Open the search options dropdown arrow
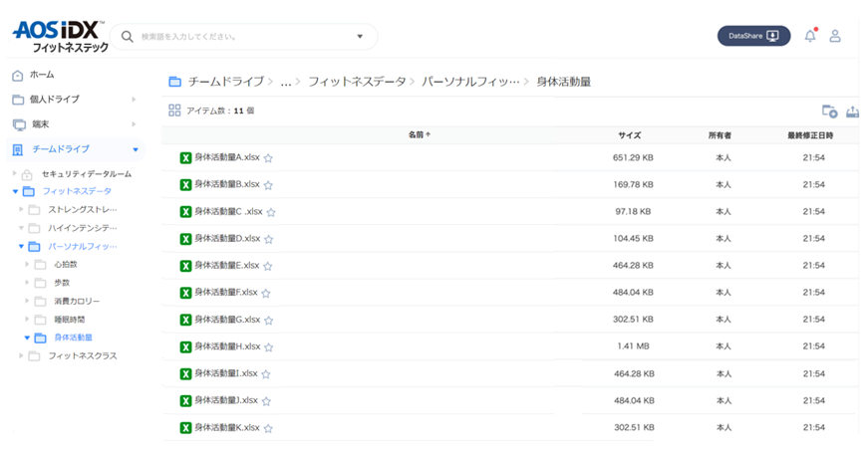The height and width of the screenshot is (452, 868). [x=360, y=37]
